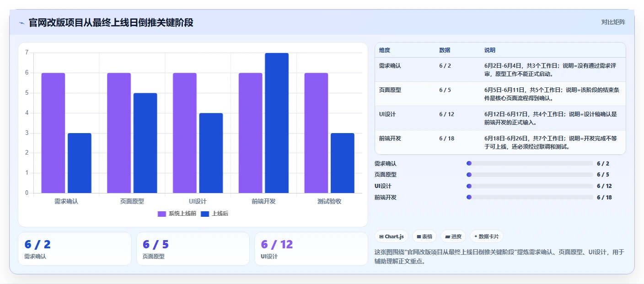This screenshot has width=644, height=284.
Task: Click the blue bar for 测试验收
Action: tap(343, 163)
